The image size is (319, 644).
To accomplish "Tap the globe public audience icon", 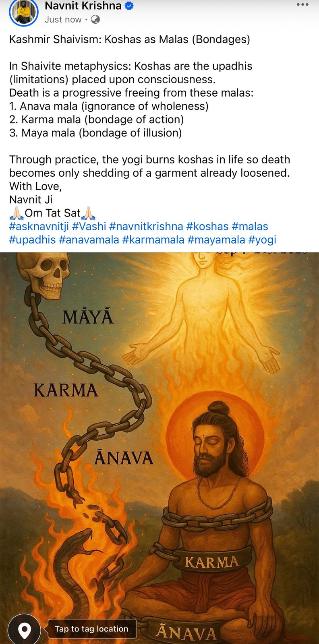I will (95, 19).
